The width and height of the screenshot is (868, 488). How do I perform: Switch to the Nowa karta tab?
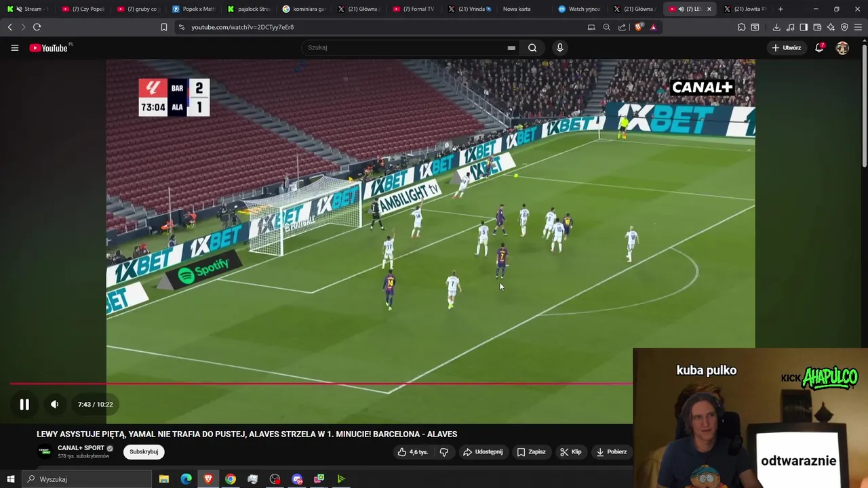coord(525,9)
